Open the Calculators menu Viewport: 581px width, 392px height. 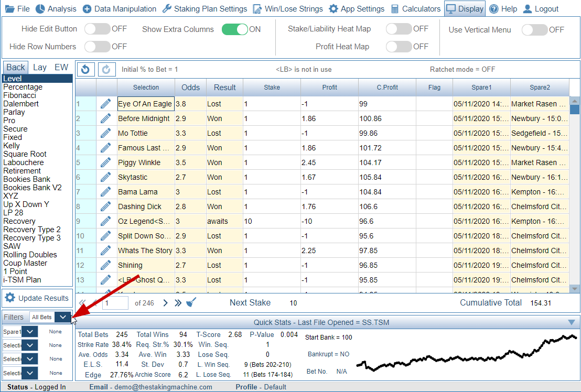point(416,9)
